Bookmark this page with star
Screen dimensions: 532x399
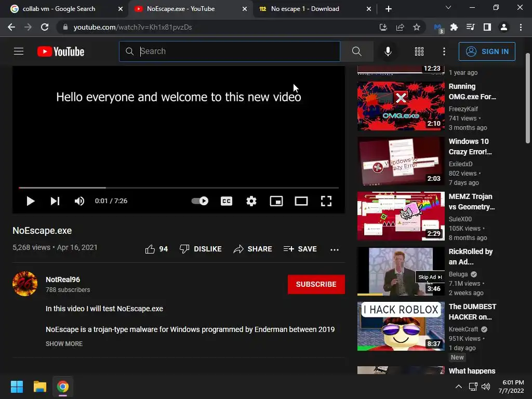click(x=417, y=27)
